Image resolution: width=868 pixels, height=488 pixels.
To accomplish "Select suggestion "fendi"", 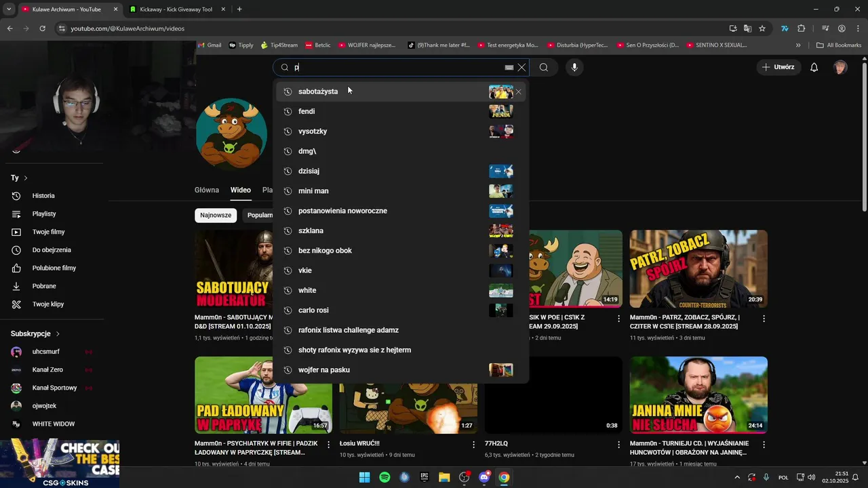I will [x=400, y=111].
